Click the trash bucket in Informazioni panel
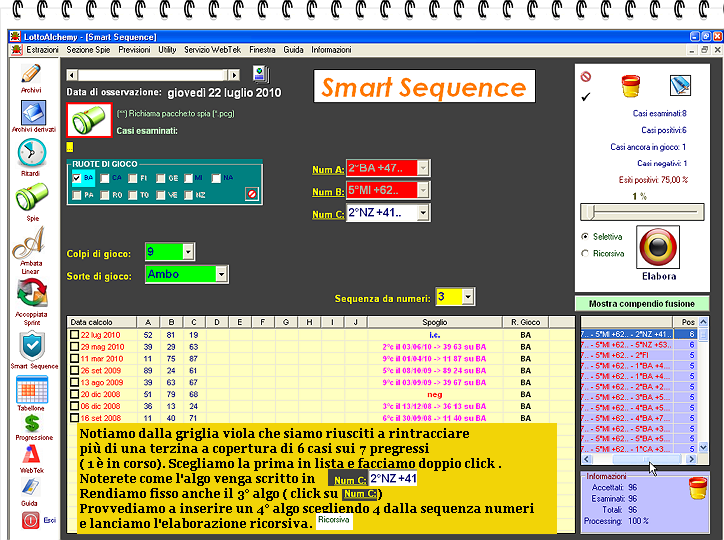 point(698,488)
